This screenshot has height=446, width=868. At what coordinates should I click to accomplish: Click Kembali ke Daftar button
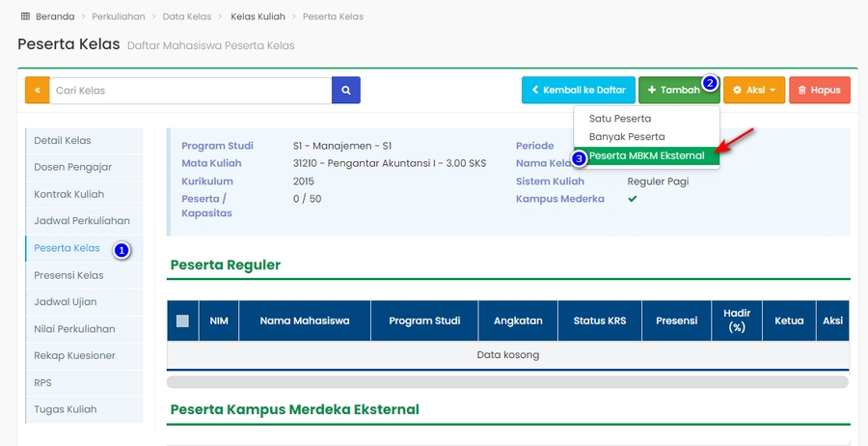coord(578,90)
